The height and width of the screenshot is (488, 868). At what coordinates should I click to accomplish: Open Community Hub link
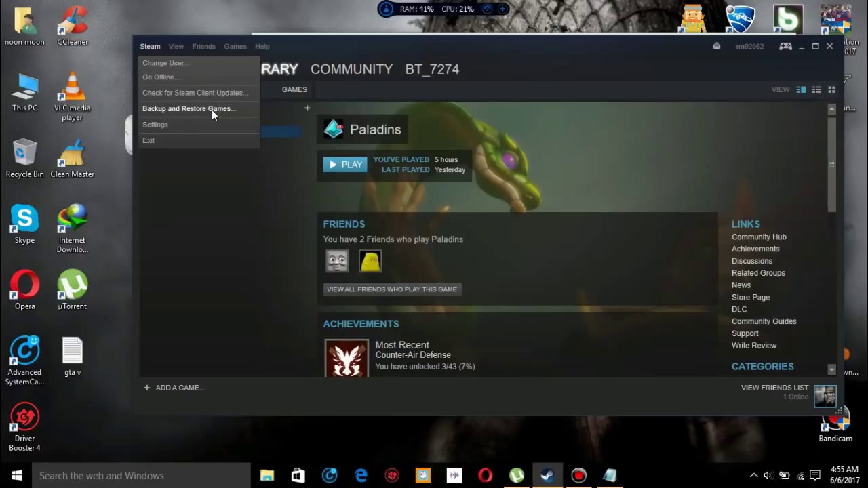(x=759, y=237)
